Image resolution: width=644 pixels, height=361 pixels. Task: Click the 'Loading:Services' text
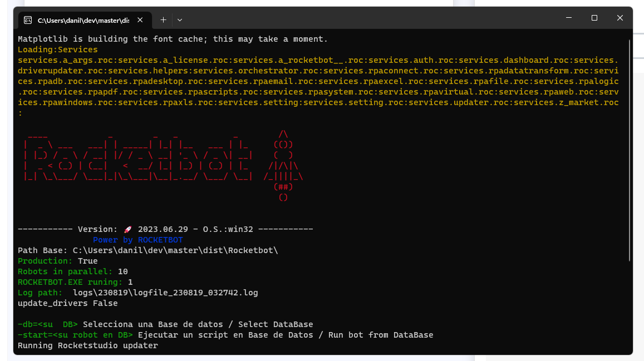click(58, 50)
